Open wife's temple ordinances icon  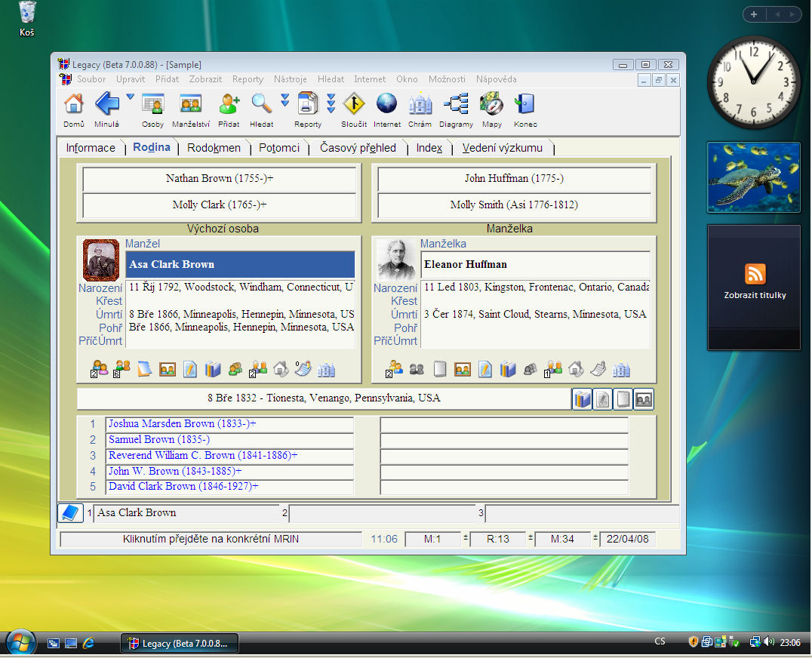coord(621,369)
